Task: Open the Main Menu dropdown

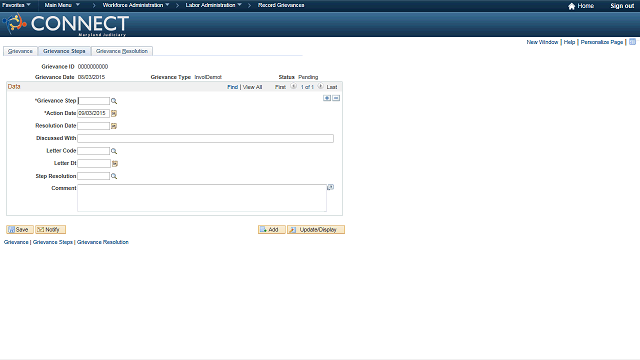Action: (x=62, y=5)
